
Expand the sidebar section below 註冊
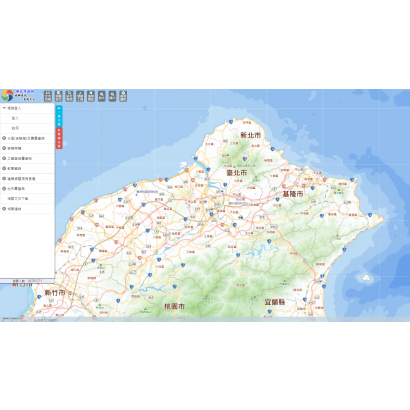[27, 138]
